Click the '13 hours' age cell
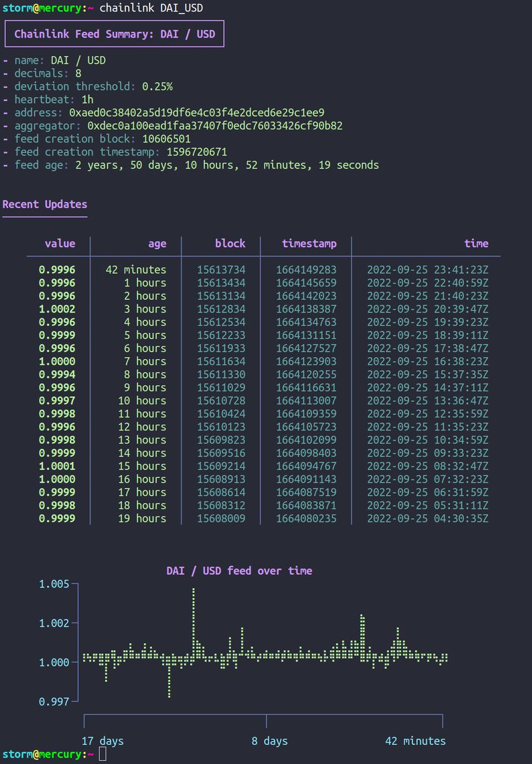The width and height of the screenshot is (532, 764). tap(142, 440)
